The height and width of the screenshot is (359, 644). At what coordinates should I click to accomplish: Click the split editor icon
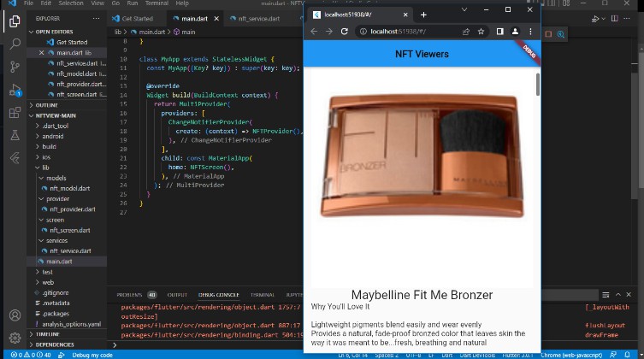pos(614,19)
